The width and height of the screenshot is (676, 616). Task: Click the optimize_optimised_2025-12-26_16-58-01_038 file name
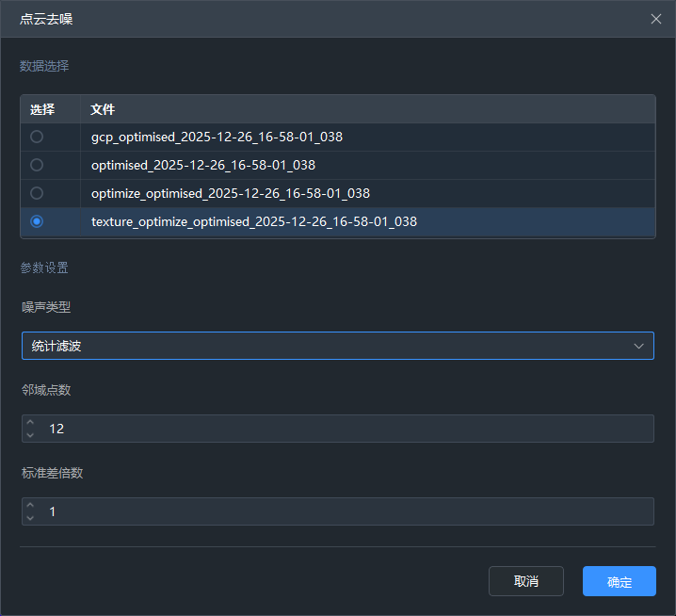click(x=230, y=193)
